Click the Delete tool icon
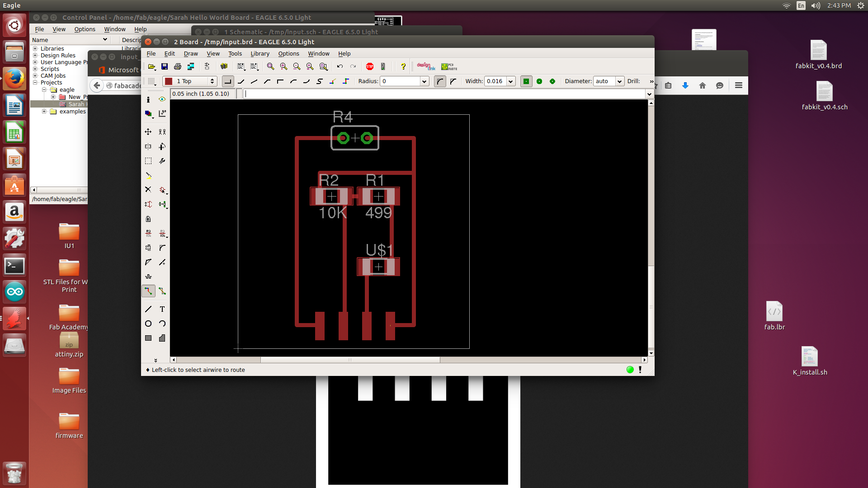This screenshot has width=868, height=488. [148, 190]
